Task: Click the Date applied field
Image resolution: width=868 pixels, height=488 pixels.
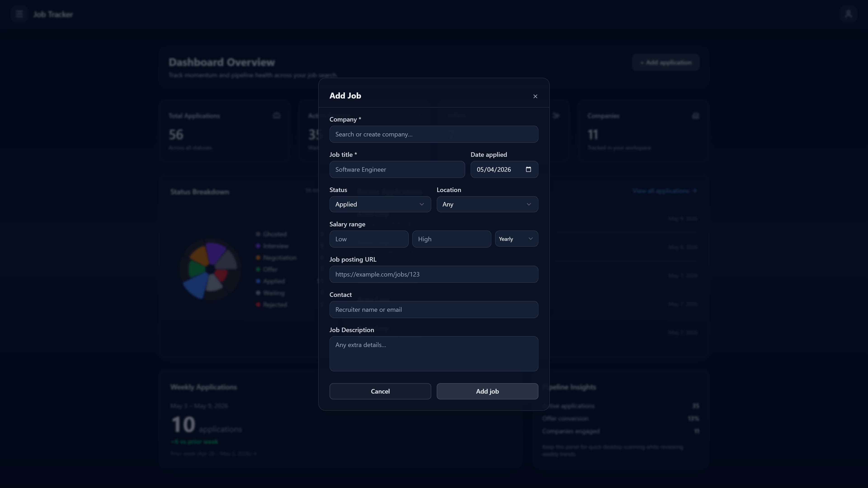Action: point(504,169)
